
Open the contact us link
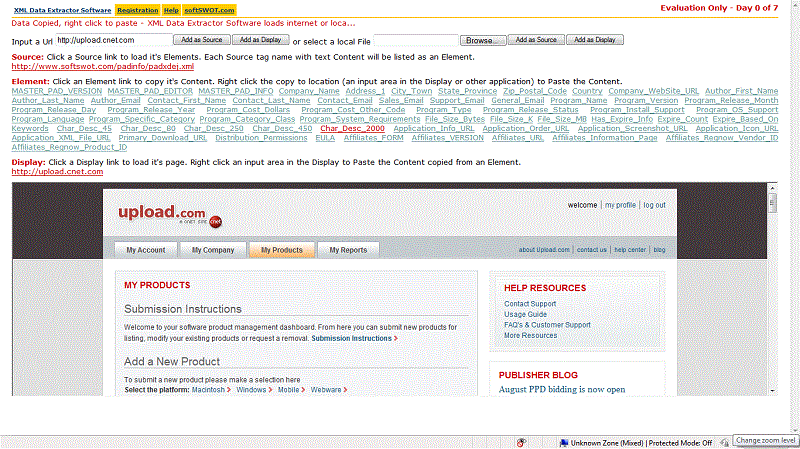pos(592,250)
